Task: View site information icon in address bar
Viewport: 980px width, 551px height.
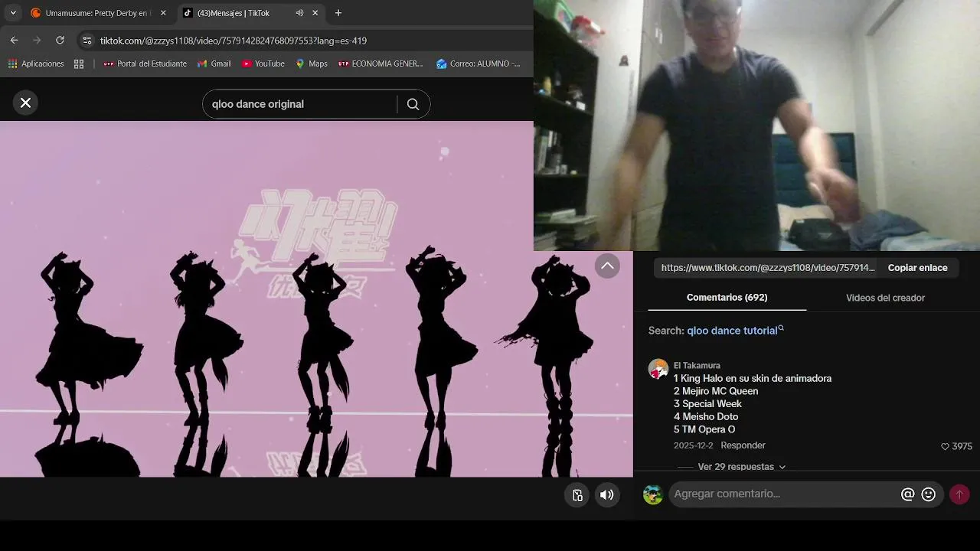Action: pos(87,41)
